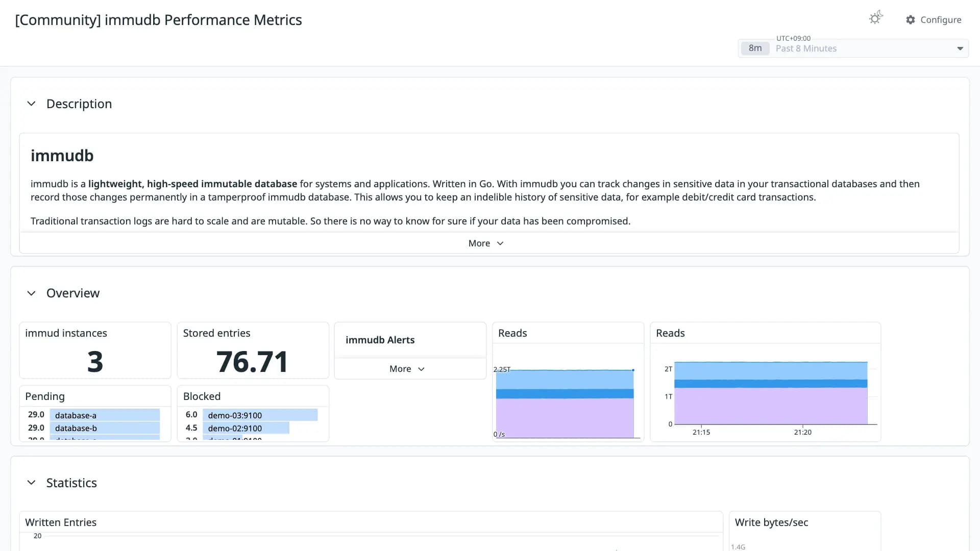The width and height of the screenshot is (980, 551).
Task: Click the Configure gear icon
Action: [911, 20]
